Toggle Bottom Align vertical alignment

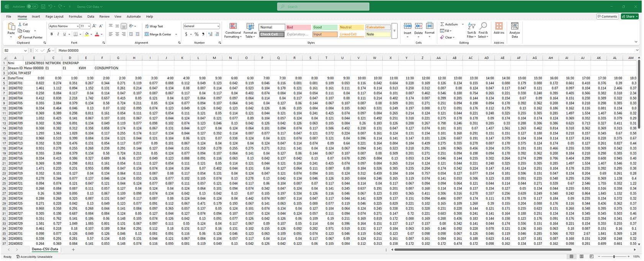pyautogui.click(x=123, y=26)
